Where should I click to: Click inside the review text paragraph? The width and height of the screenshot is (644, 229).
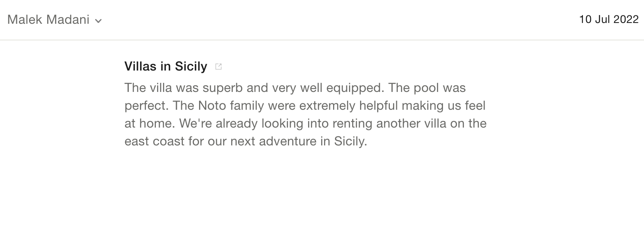click(305, 114)
